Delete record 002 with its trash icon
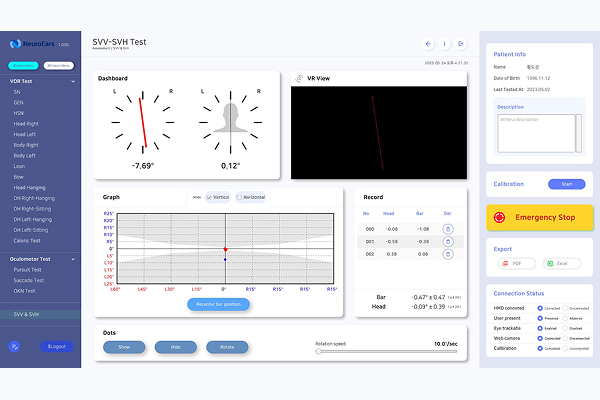600x400 pixels. pos(448,254)
